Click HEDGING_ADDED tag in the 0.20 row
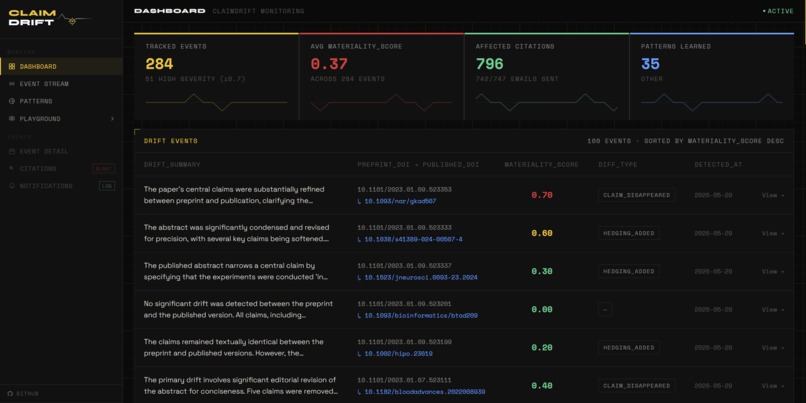The image size is (806, 403). (629, 347)
